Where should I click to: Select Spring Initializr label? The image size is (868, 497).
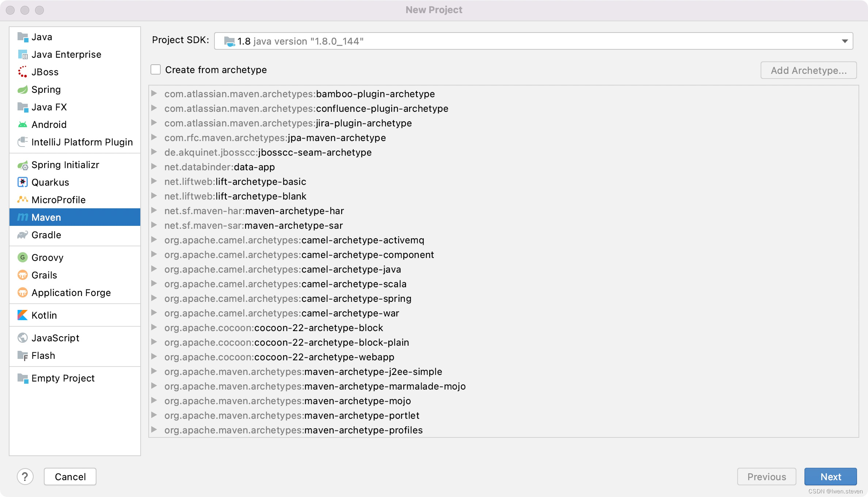click(x=65, y=165)
